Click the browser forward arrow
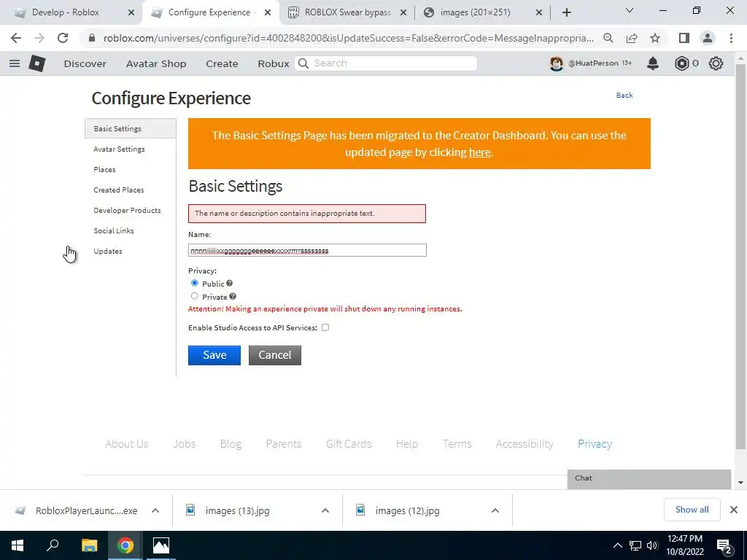Viewport: 747px width, 560px height. point(39,38)
